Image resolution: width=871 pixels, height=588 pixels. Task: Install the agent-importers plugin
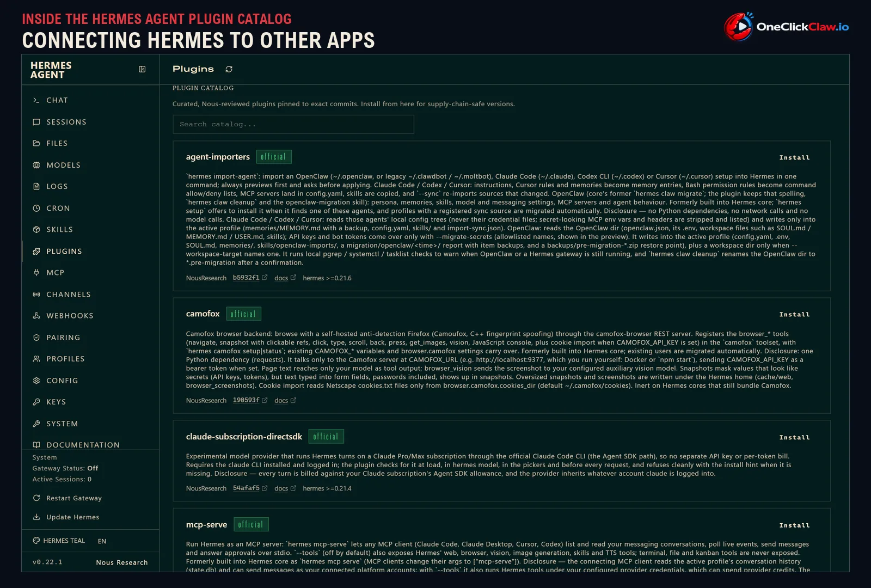(x=794, y=157)
